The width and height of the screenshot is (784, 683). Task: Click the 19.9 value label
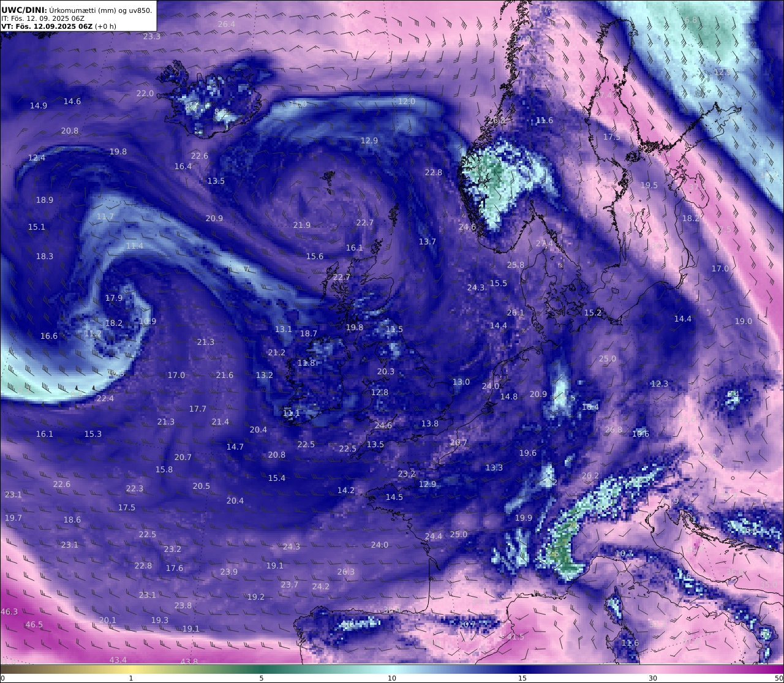[524, 518]
